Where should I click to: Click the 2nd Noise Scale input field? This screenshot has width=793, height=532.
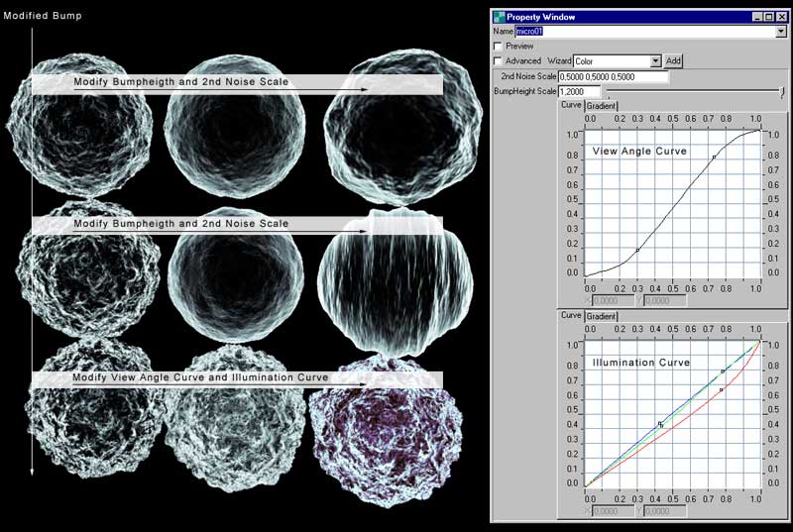pos(613,77)
